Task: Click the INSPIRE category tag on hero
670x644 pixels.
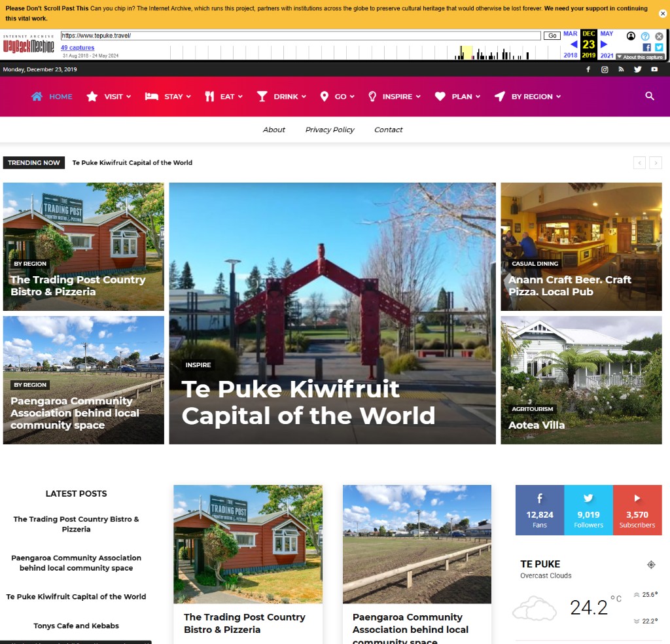Action: pyautogui.click(x=198, y=365)
